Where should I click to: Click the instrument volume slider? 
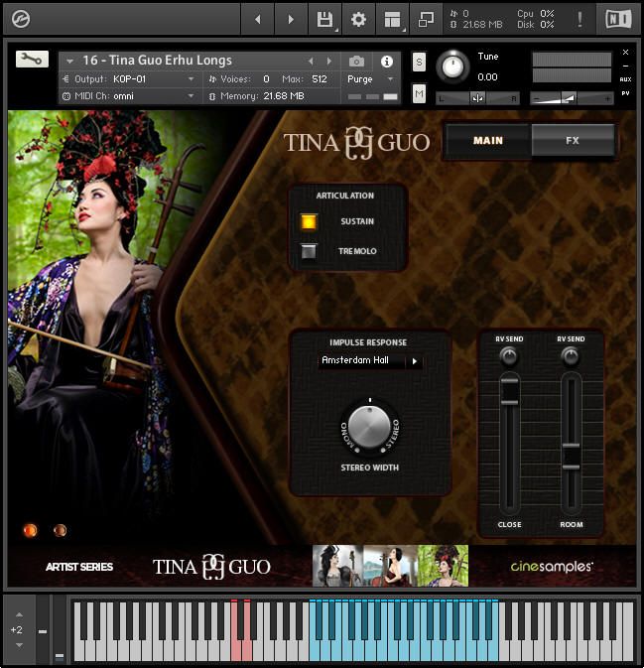(x=572, y=99)
